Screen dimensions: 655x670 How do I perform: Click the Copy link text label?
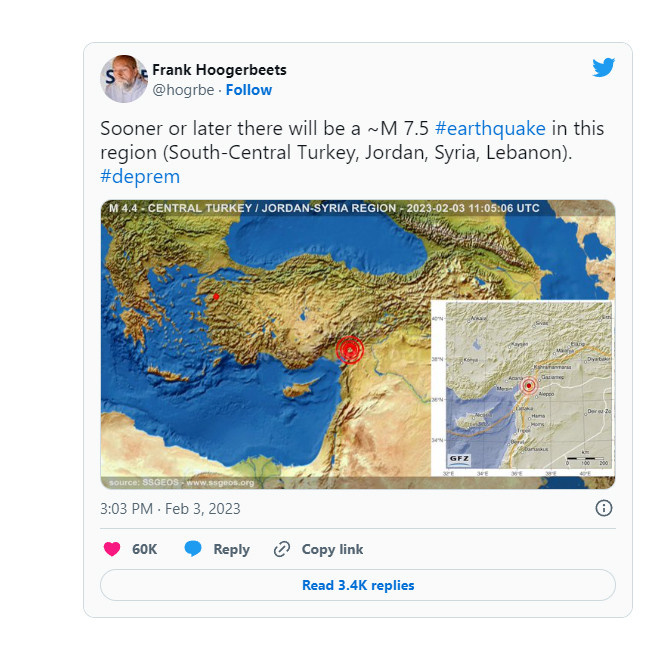pos(332,549)
